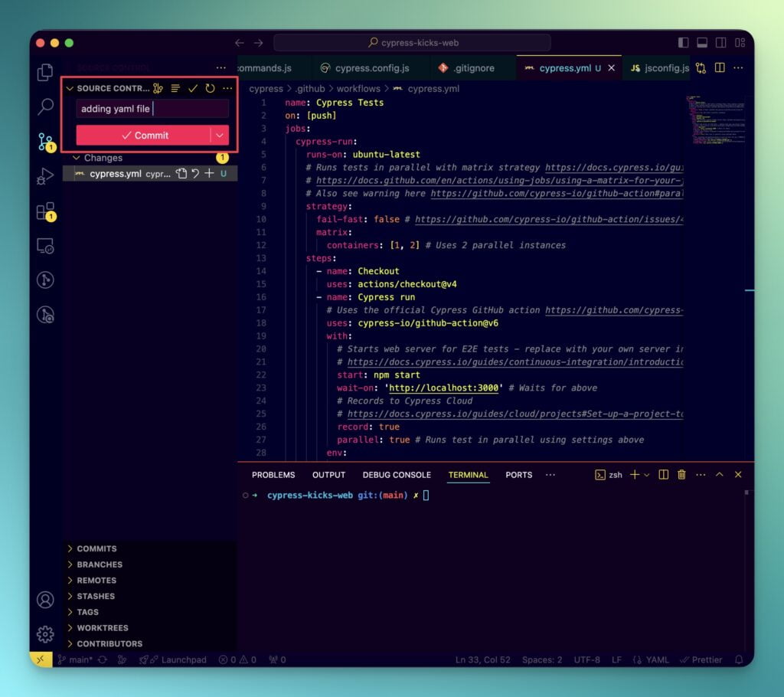Click main branch in status bar
Viewport: 784px width, 697px height.
pos(75,659)
